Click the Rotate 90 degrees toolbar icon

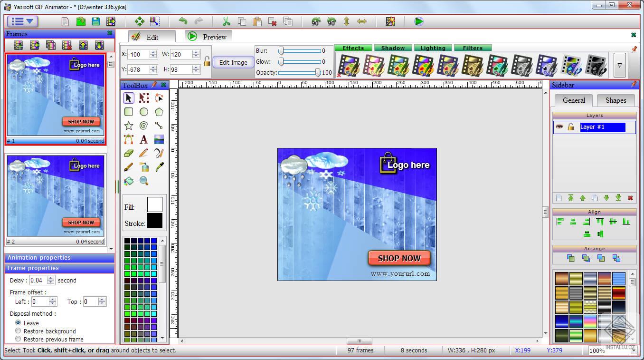click(315, 21)
